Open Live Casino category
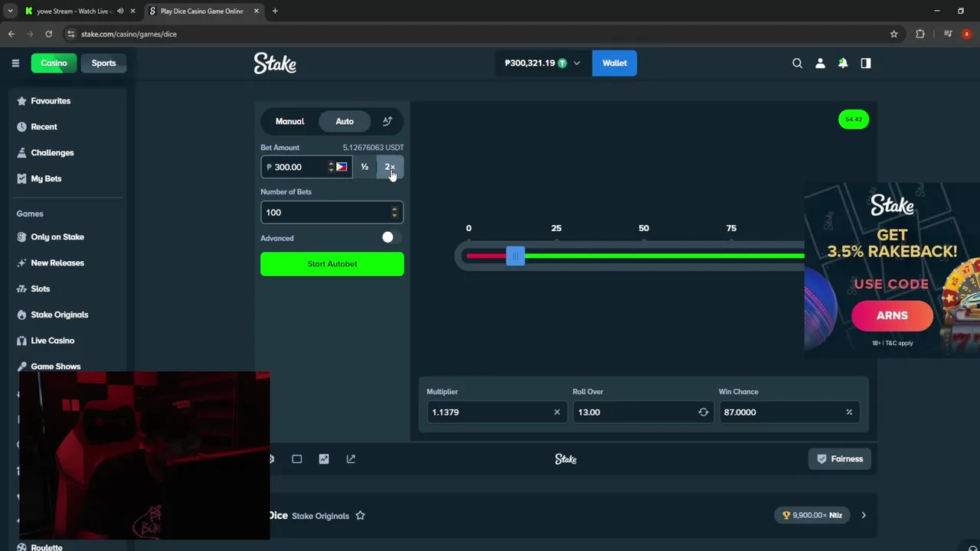Image resolution: width=980 pixels, height=551 pixels. (x=52, y=341)
